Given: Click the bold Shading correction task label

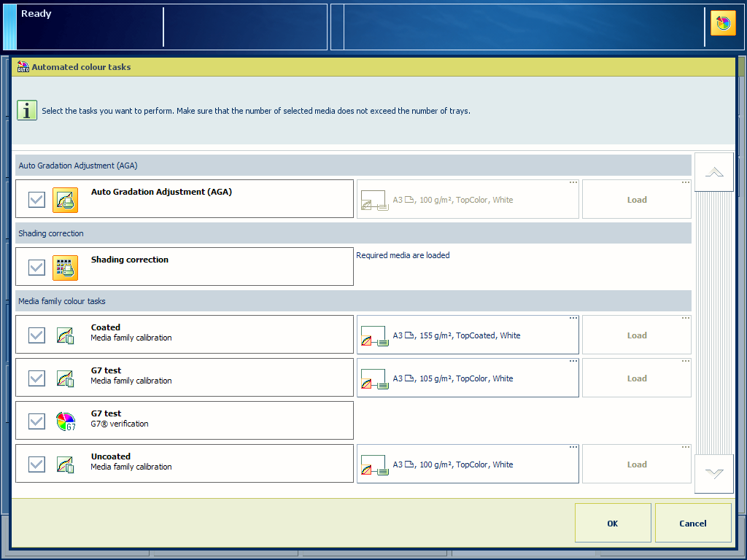Looking at the screenshot, I should [x=130, y=260].
